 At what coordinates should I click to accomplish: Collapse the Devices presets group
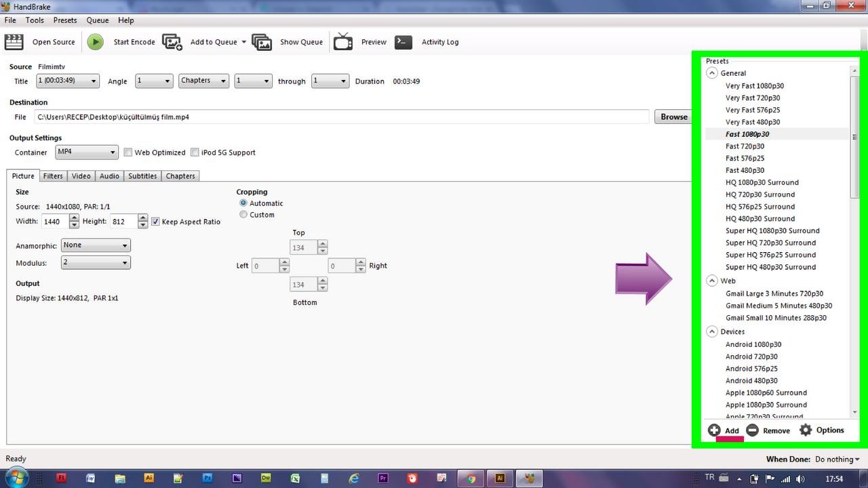click(x=712, y=331)
